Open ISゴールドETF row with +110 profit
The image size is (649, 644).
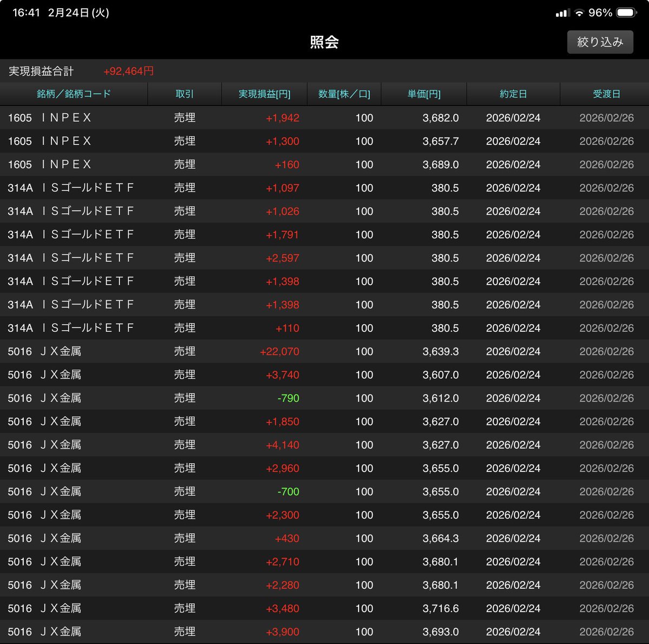pyautogui.click(x=325, y=328)
